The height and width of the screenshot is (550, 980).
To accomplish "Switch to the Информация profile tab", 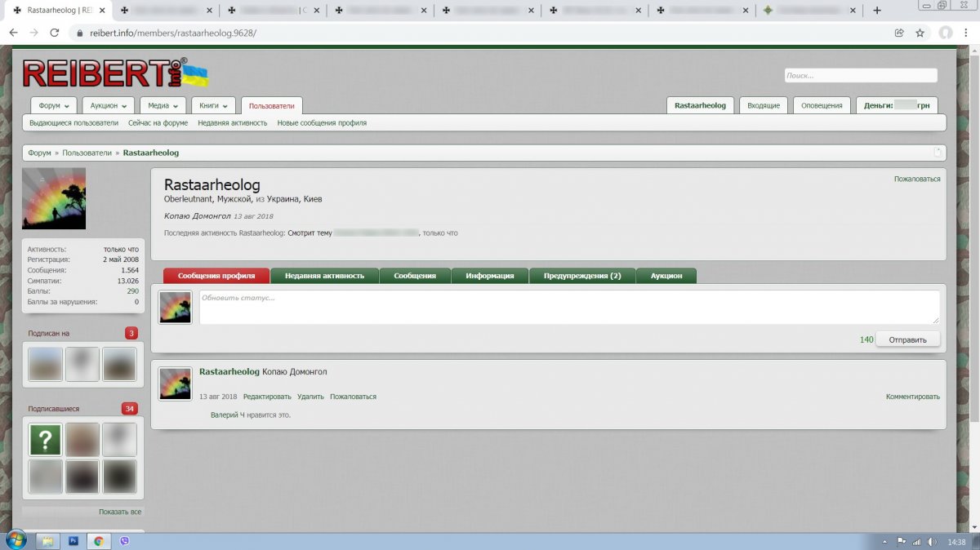I will point(489,276).
